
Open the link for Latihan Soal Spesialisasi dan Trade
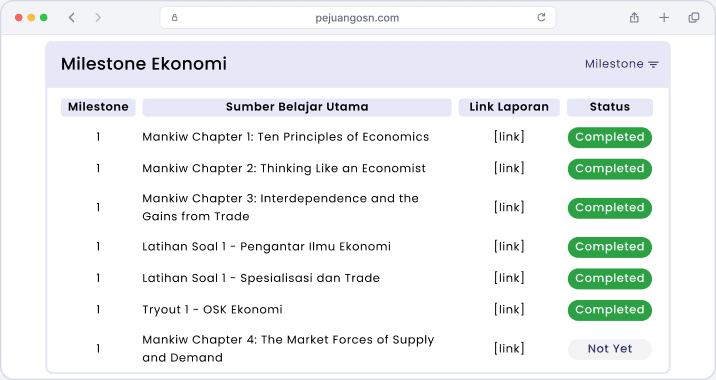[509, 278]
